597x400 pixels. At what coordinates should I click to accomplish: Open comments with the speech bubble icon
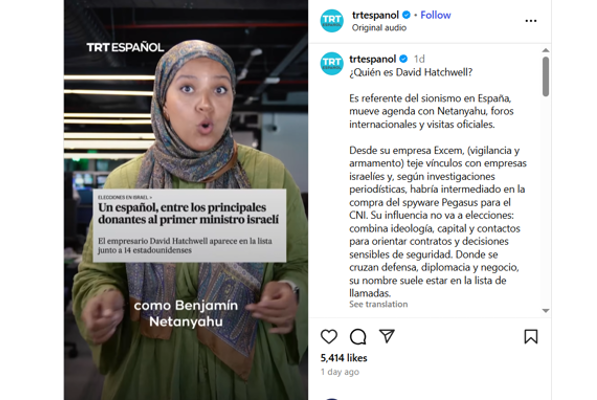[x=358, y=336]
